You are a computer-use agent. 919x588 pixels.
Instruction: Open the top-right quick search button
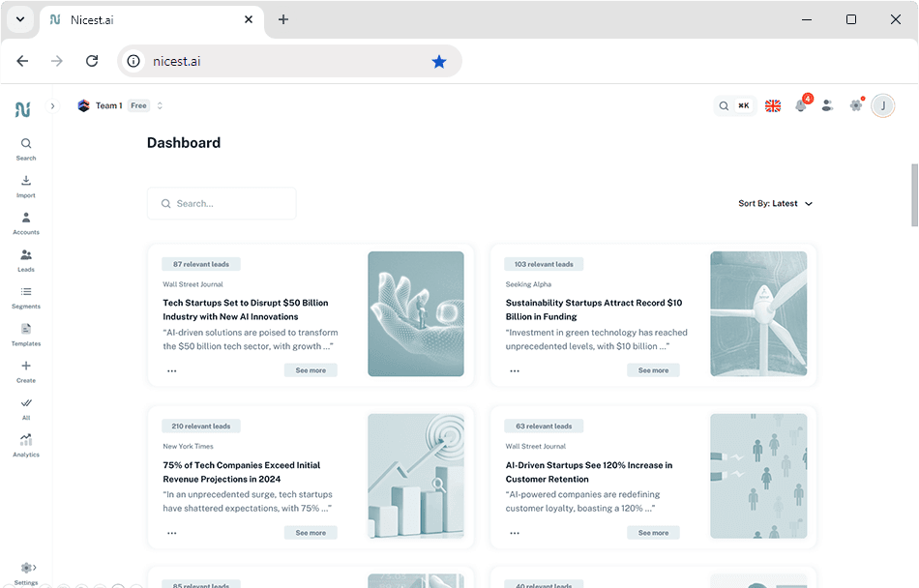point(734,106)
